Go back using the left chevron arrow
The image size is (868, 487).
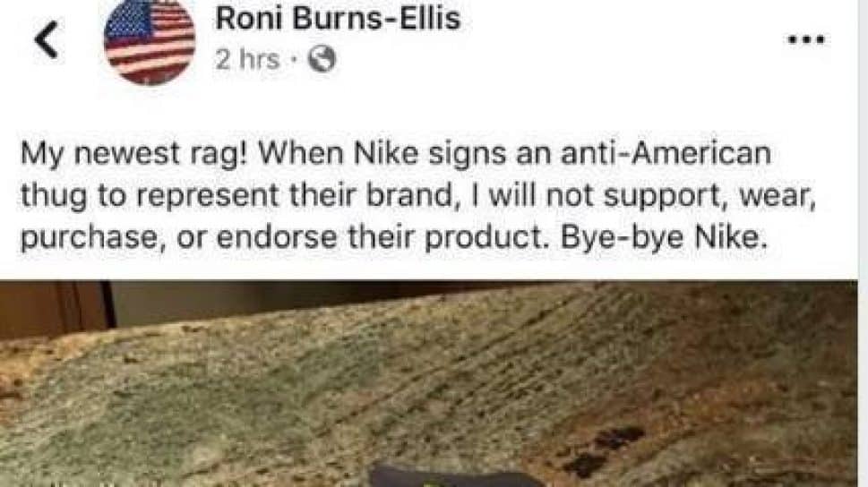point(47,39)
